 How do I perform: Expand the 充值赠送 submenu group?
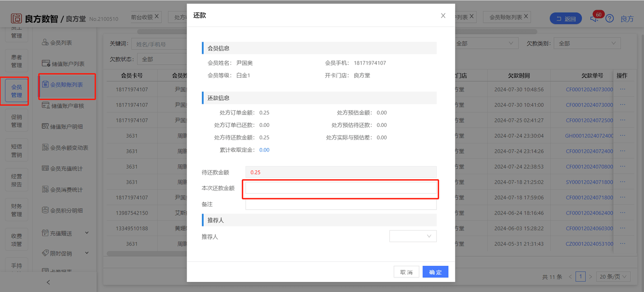(x=65, y=233)
